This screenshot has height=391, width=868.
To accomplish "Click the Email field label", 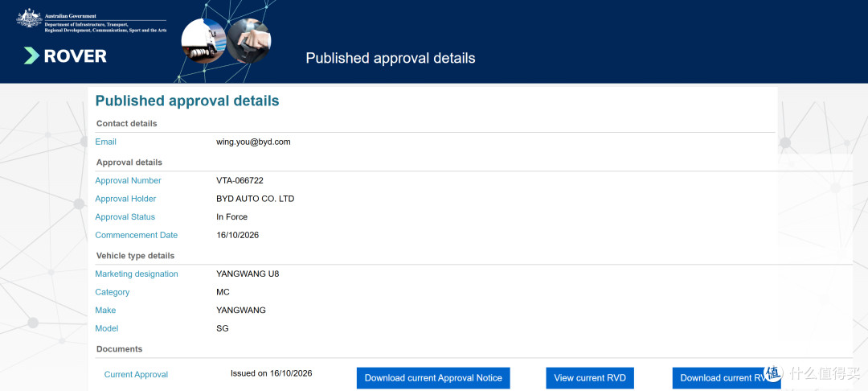I will coord(106,142).
